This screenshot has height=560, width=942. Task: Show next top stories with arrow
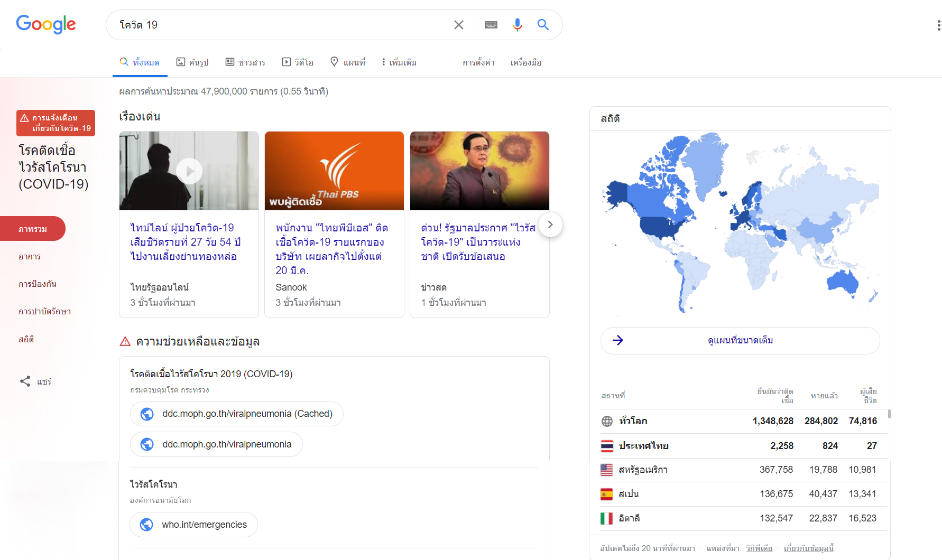[x=550, y=225]
